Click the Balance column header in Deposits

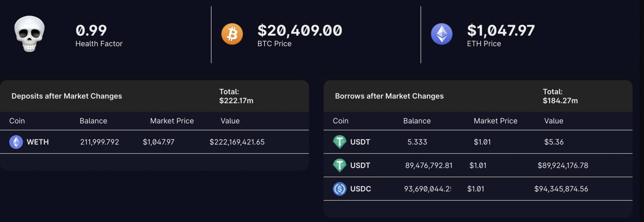tap(93, 121)
